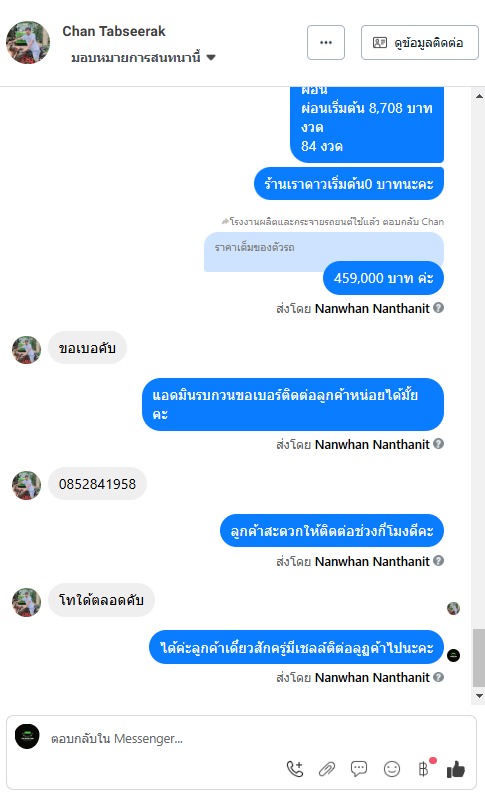
Task: Click info icon under ลูกค้าสะดวกให้ติดต่อ message
Action: coord(439,560)
